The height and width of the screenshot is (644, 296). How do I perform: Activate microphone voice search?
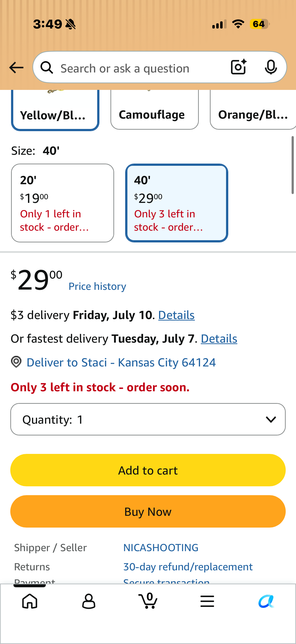click(271, 67)
